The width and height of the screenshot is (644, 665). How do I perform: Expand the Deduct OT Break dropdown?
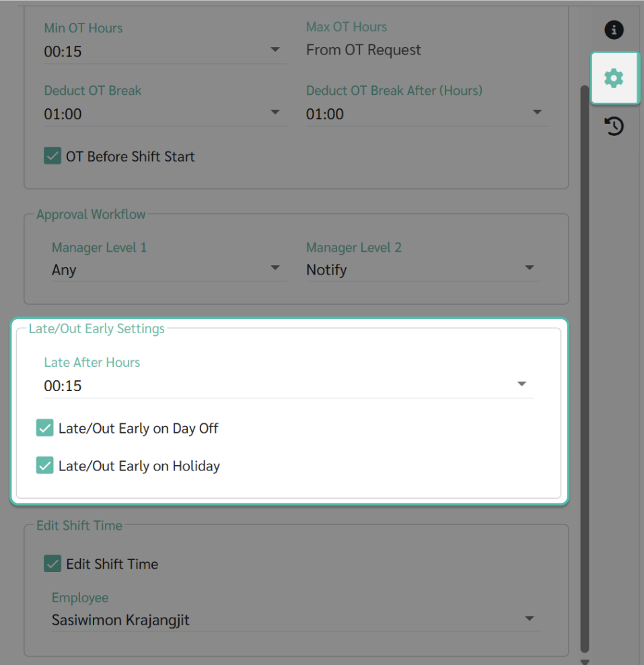(166, 114)
